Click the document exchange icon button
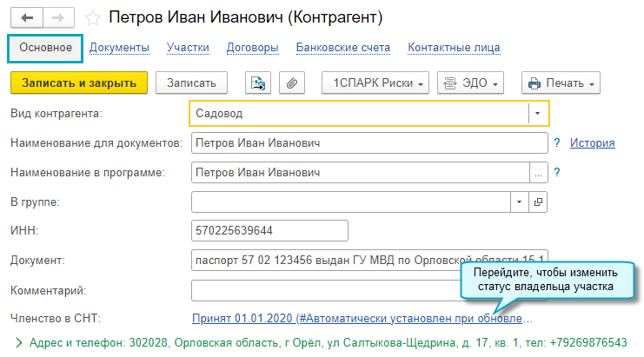This screenshot has height=357, width=644. point(257,83)
